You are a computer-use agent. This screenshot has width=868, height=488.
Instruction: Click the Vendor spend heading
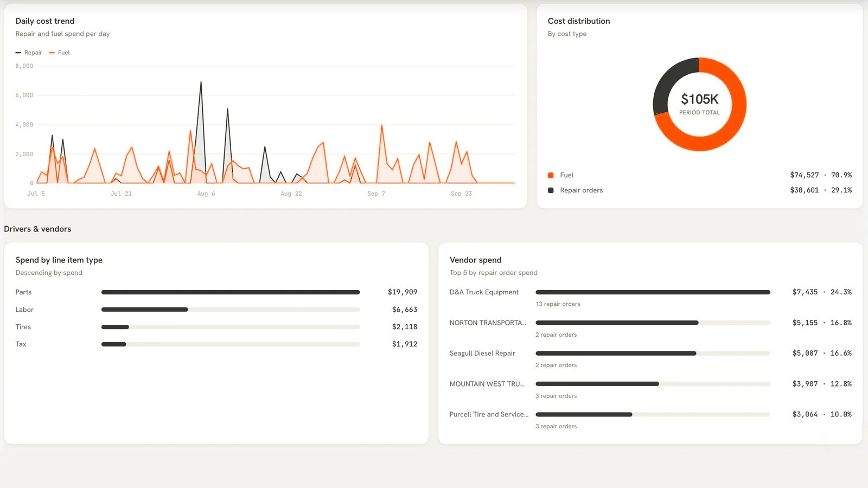[x=476, y=260]
